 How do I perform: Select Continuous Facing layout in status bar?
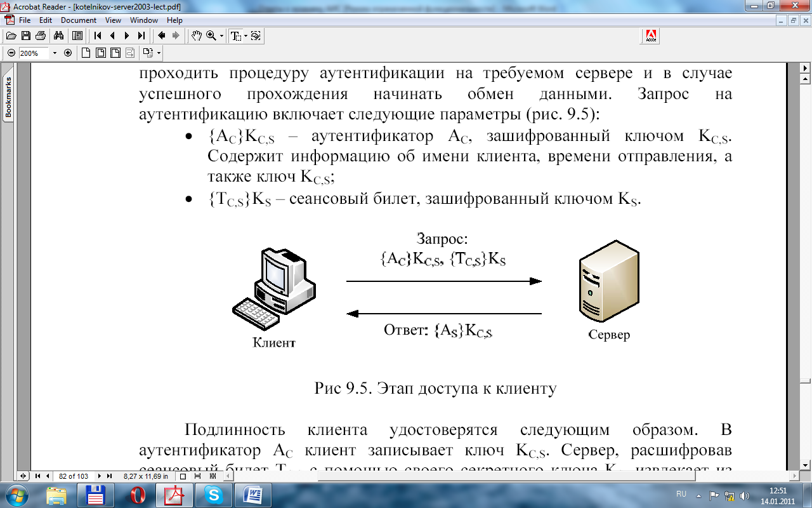click(212, 476)
